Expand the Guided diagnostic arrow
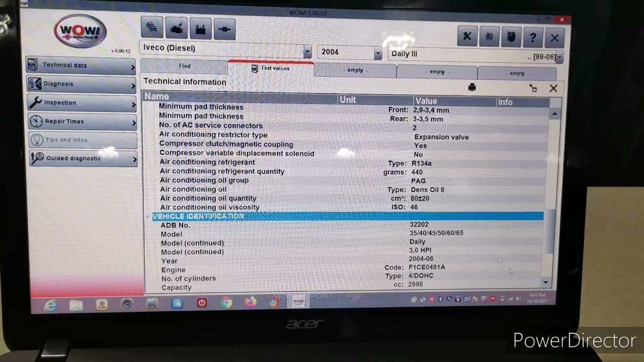 click(x=134, y=160)
